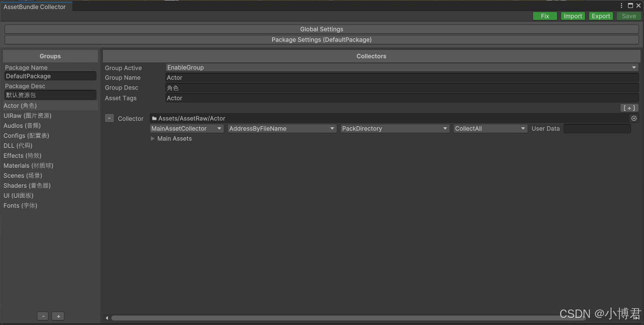
Task: Expand the Main Assets tree item
Action: (153, 138)
